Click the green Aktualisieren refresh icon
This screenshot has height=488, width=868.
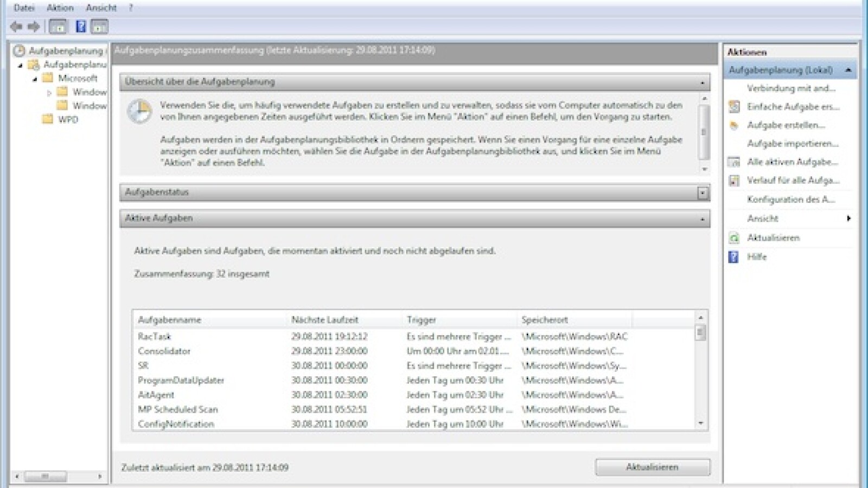point(733,237)
